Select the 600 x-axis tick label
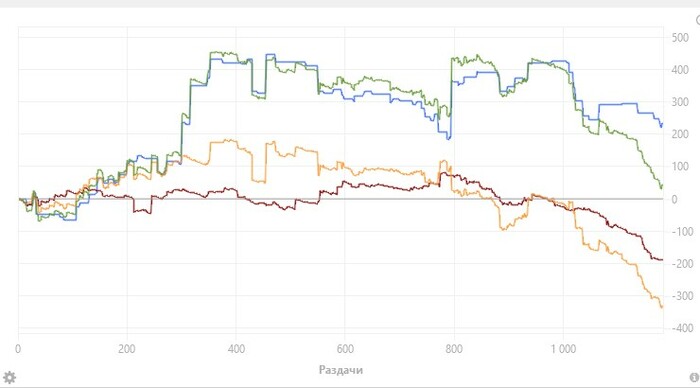Image resolution: width=700 pixels, height=388 pixels. (x=345, y=349)
